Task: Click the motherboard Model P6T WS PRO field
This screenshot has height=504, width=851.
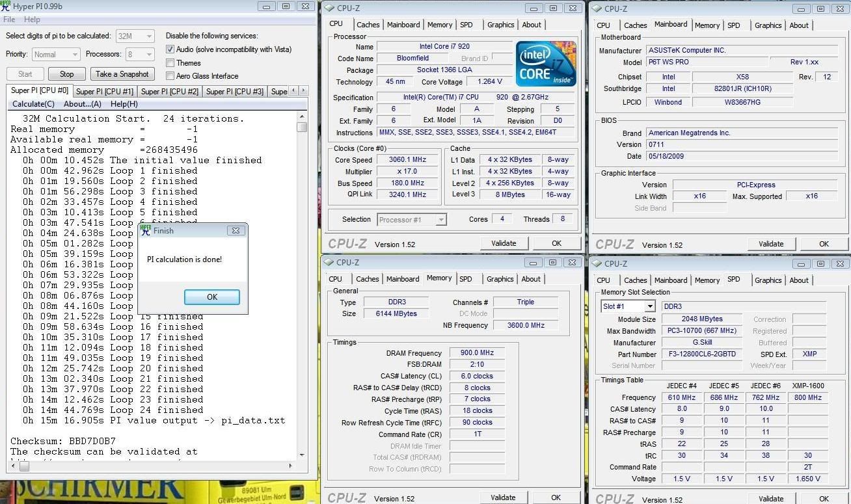Action: pyautogui.click(x=707, y=62)
